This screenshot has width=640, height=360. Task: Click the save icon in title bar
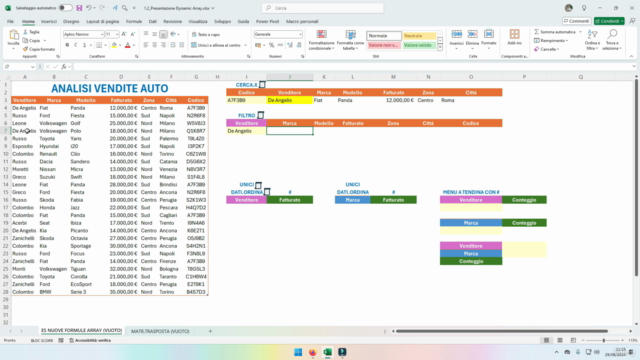(79, 8)
